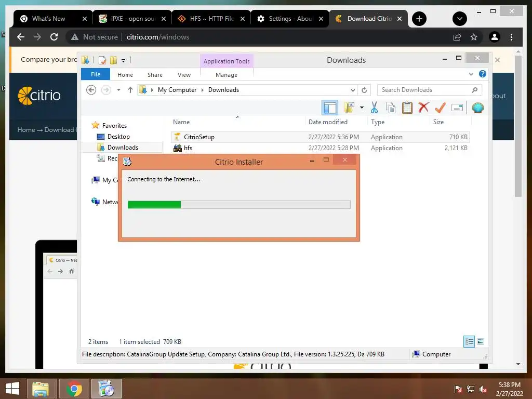Refresh the Downloads folder view
This screenshot has width=532, height=399.
tap(364, 90)
